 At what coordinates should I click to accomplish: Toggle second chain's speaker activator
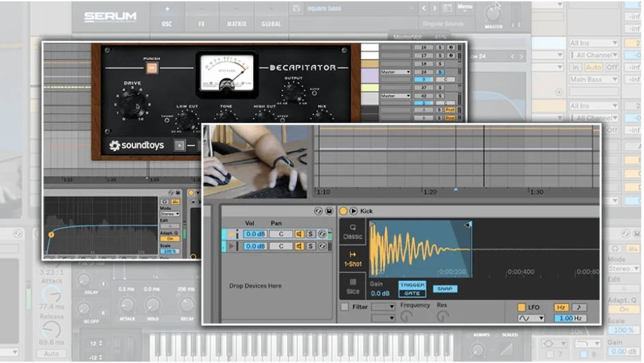(299, 246)
